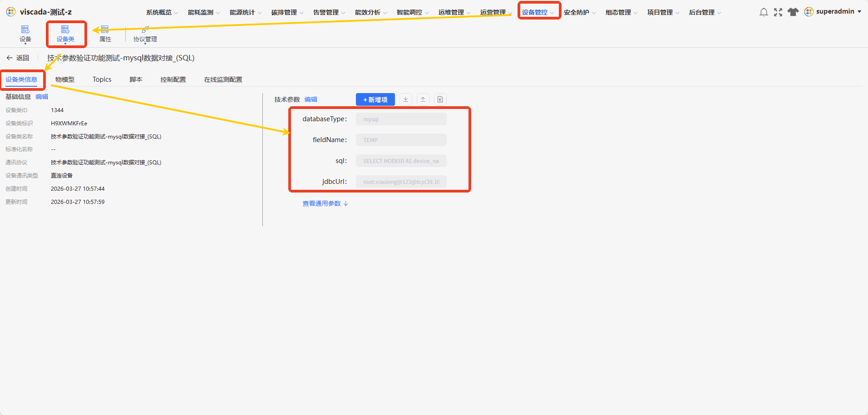Expand the 后台管理 menu
Image resolution: width=868 pixels, height=415 pixels.
(x=705, y=12)
